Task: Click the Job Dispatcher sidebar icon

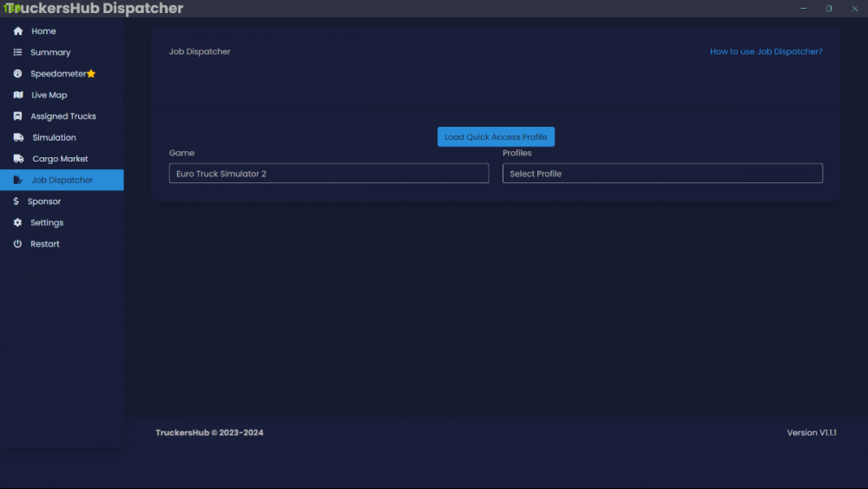Action: 18,180
